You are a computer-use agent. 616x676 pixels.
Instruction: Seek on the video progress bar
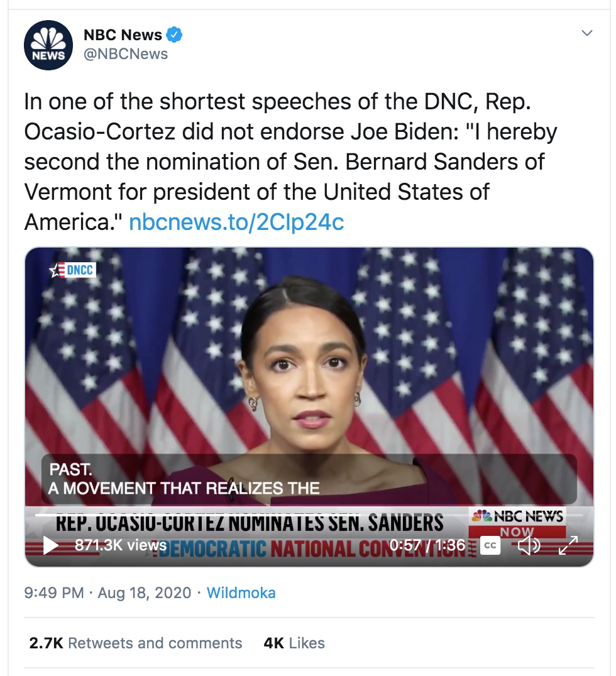[309, 515]
